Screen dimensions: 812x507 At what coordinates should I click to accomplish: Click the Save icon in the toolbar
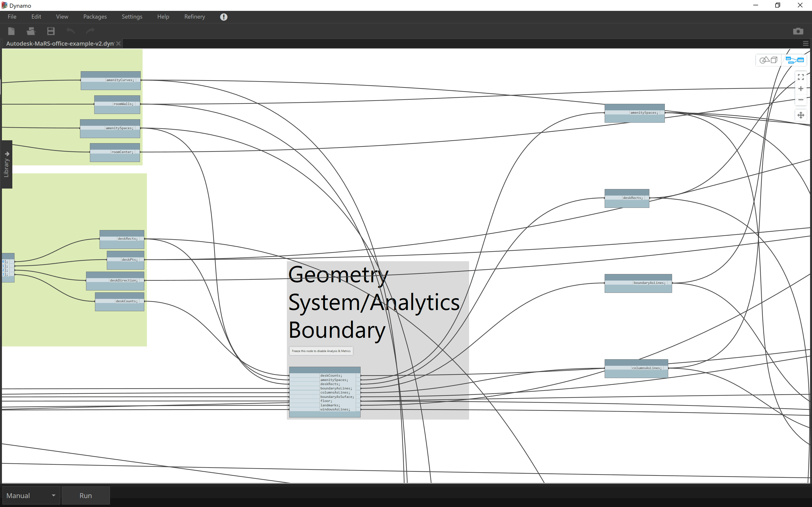tap(51, 31)
